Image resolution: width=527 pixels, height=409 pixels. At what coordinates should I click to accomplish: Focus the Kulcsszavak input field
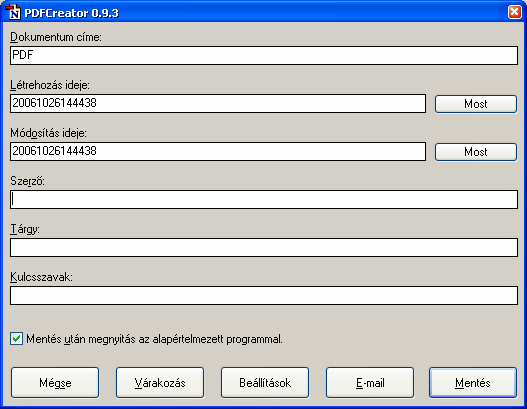coord(264,296)
